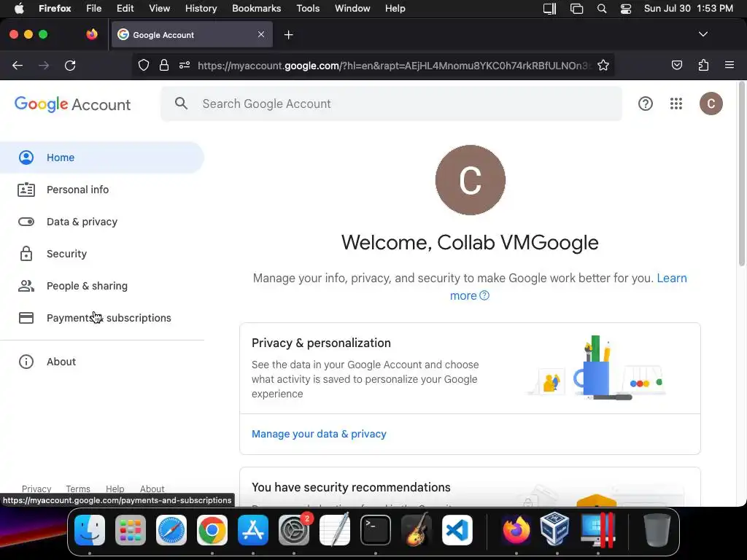Viewport: 747px width, 560px height.
Task: Click the address bar URL
Action: coord(394,66)
